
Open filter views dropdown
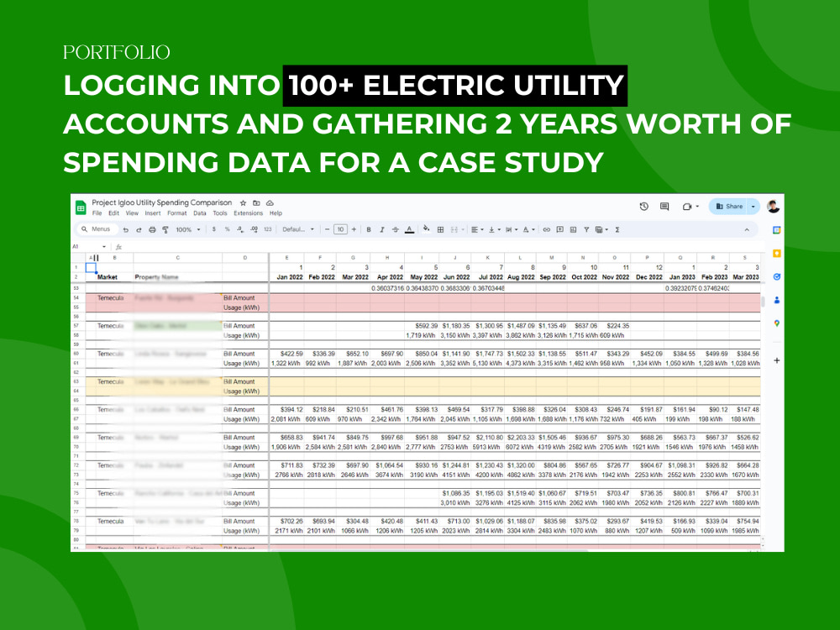click(x=601, y=230)
